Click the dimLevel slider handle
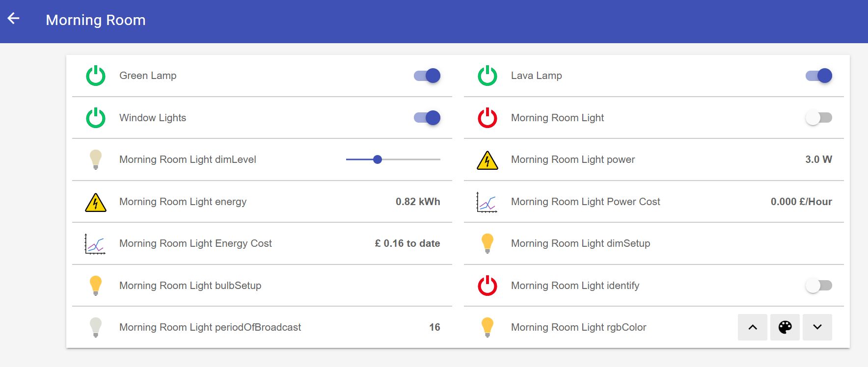The image size is (868, 367). pos(378,159)
